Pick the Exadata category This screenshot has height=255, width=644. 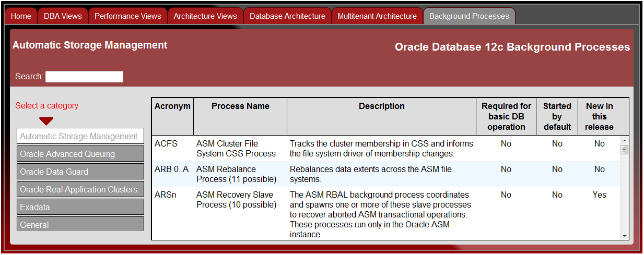80,207
